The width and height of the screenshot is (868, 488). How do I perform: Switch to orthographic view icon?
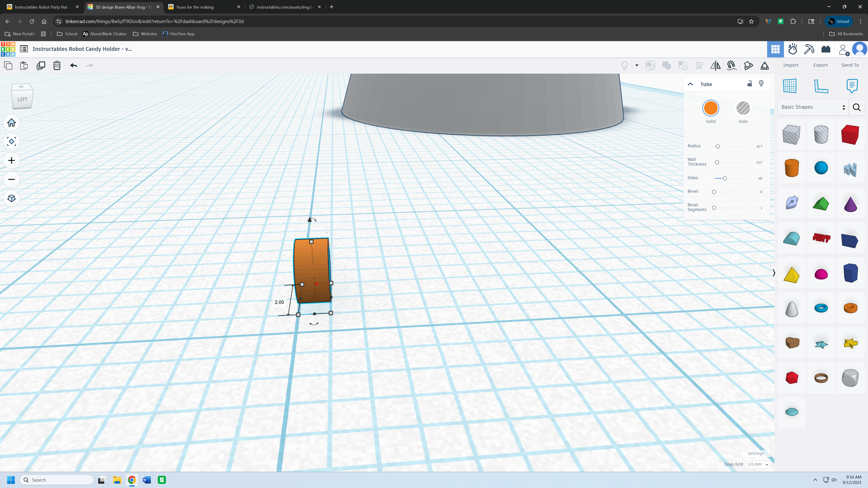pyautogui.click(x=12, y=198)
